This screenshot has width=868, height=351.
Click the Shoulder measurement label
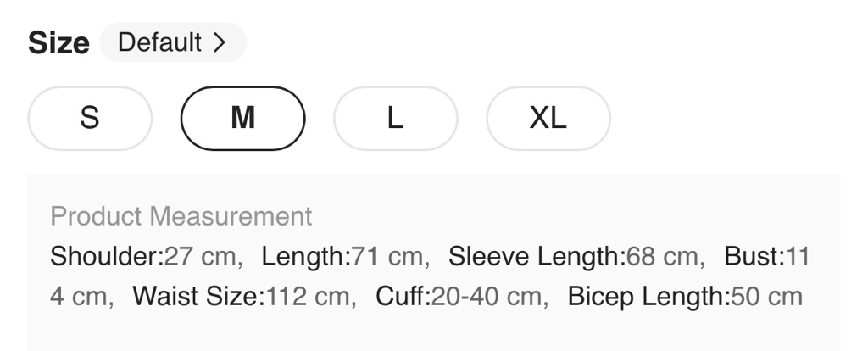(x=106, y=256)
